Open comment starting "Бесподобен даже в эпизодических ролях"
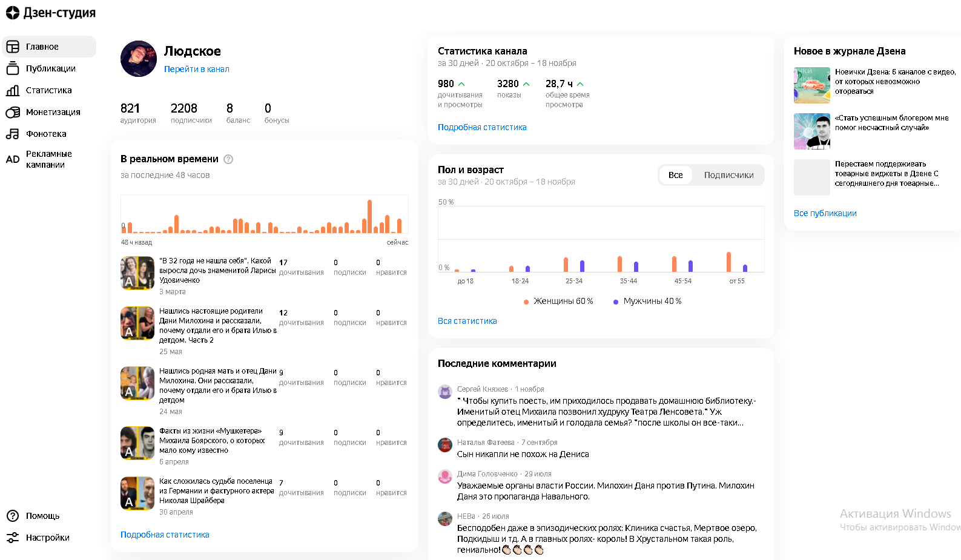The height and width of the screenshot is (560, 961). point(607,539)
